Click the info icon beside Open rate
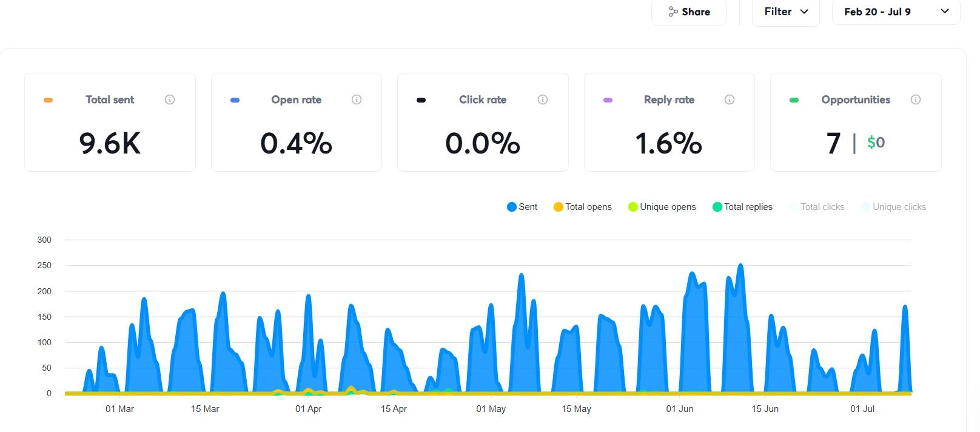Viewport: 980px width, 432px height. pos(357,100)
